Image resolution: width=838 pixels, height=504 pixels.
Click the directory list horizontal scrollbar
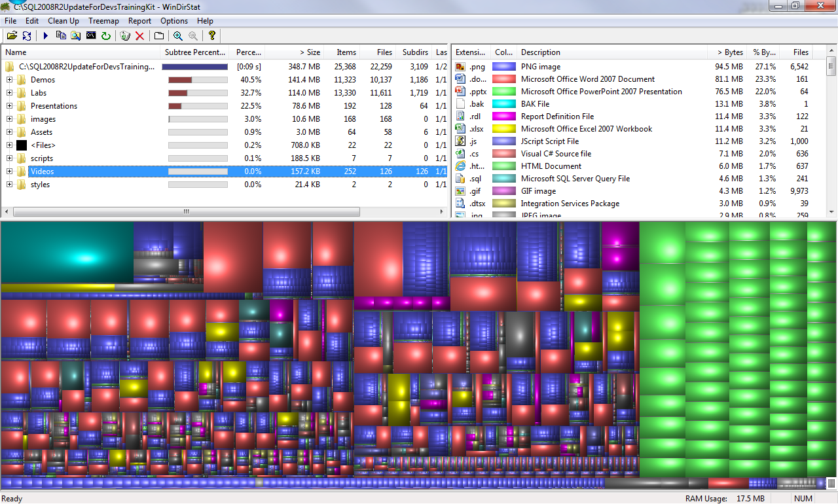pos(186,212)
